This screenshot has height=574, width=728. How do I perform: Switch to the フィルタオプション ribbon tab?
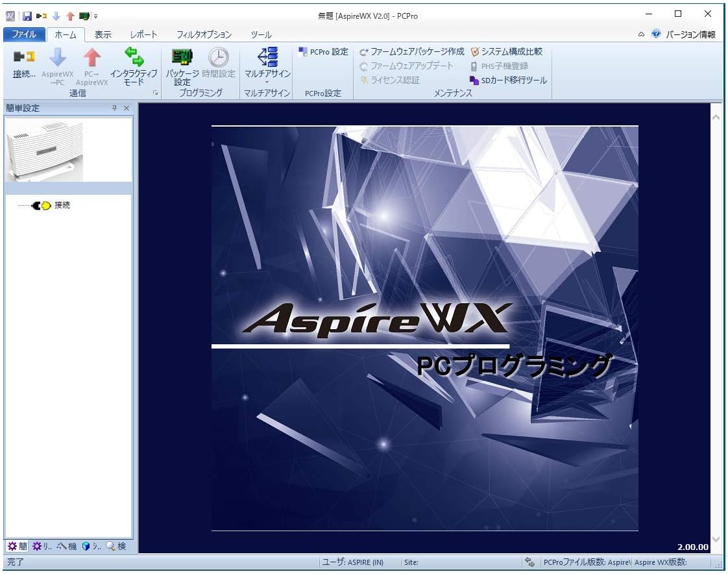[204, 34]
